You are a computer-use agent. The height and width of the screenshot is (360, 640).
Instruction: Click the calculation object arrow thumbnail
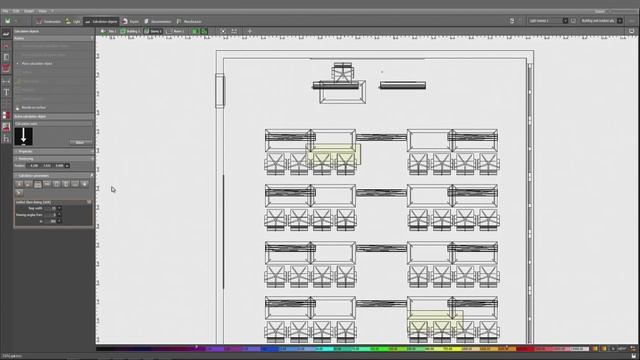(23, 136)
